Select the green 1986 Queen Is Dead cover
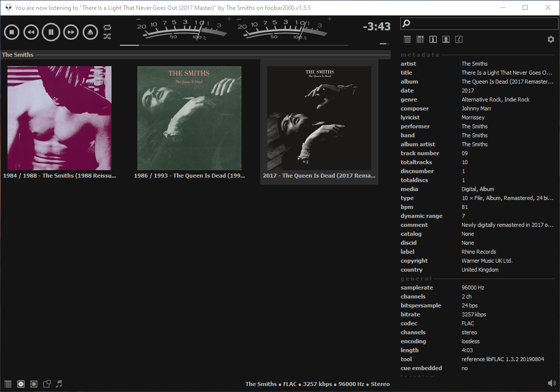560x392 pixels. [189, 118]
